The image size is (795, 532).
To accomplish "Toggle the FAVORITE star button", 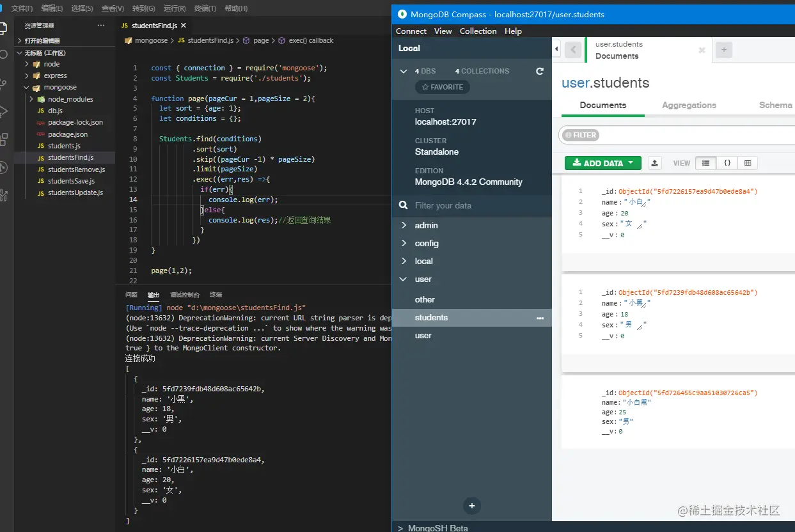I will tap(443, 87).
